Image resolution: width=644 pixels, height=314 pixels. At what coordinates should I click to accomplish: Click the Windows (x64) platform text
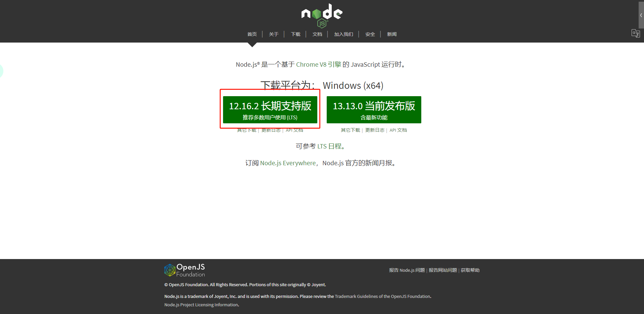pos(353,85)
